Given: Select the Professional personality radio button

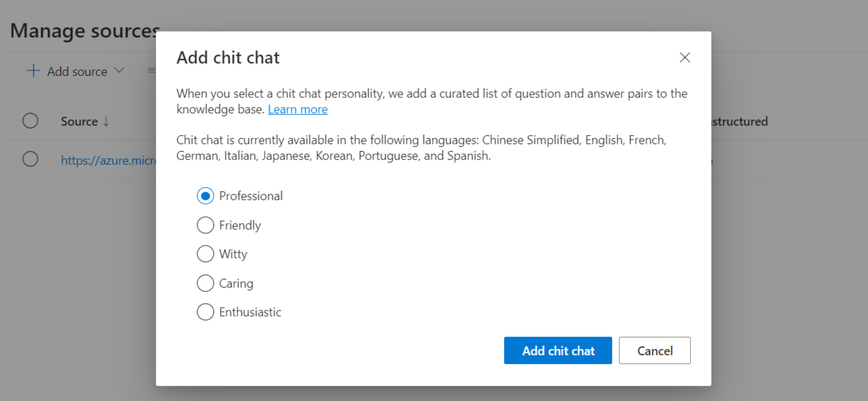Looking at the screenshot, I should point(205,196).
